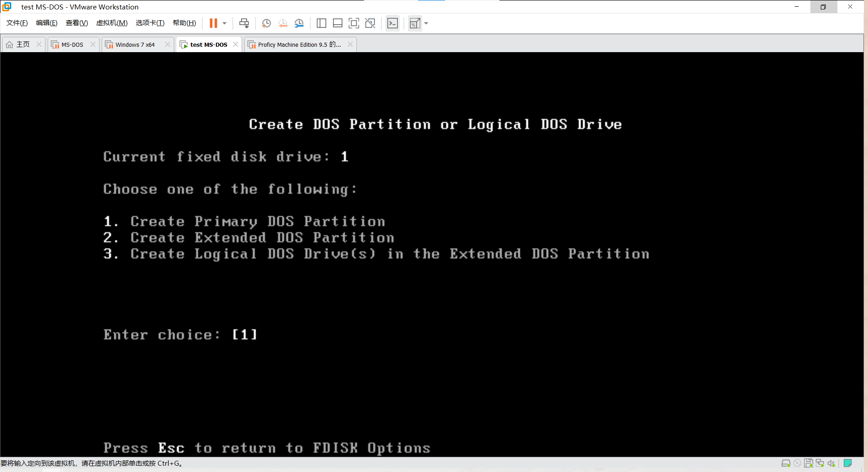Click the stretch guest display icon
This screenshot has height=472, width=868.
[x=415, y=23]
